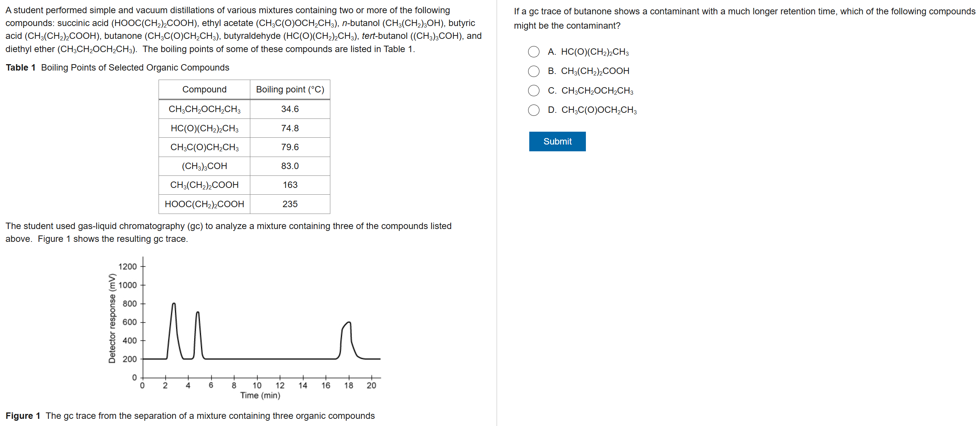Click the bold Figure 1 caption label
The width and height of the screenshot is (980, 426).
point(23,416)
